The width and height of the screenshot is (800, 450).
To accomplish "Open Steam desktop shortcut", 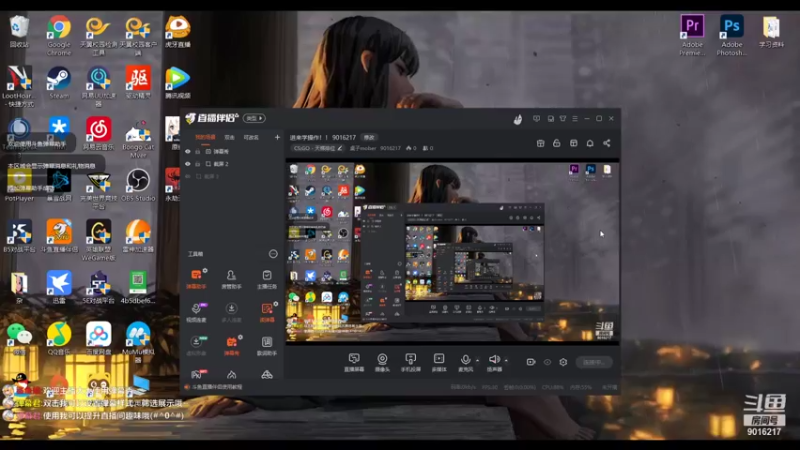I will click(59, 83).
